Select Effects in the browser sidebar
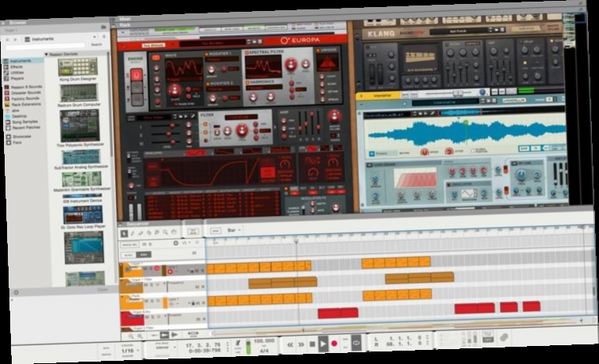599x364 pixels. (16, 67)
